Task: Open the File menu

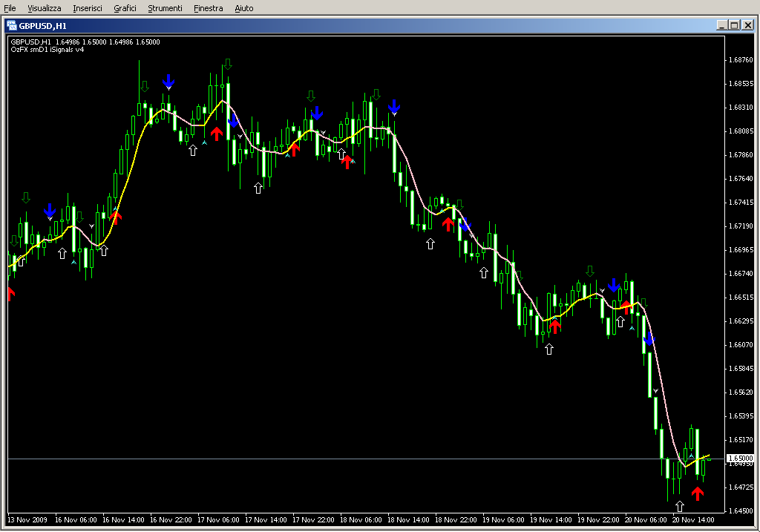Action: (x=10, y=8)
